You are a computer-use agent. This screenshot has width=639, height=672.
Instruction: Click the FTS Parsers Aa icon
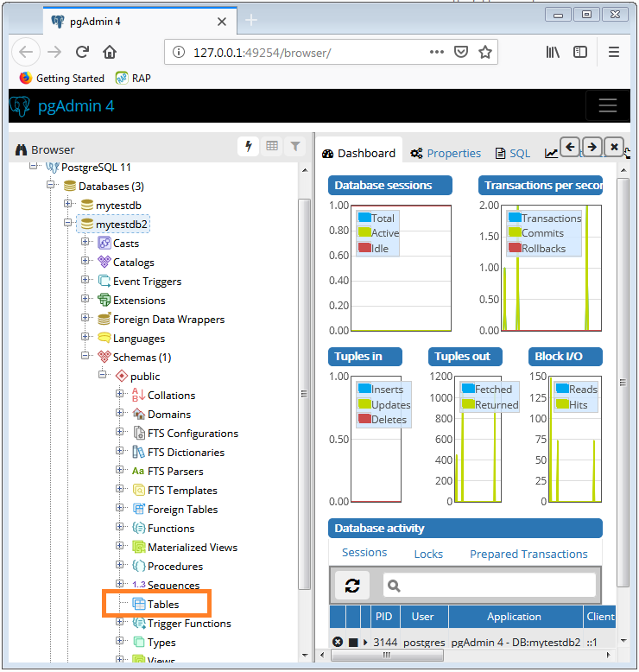138,471
